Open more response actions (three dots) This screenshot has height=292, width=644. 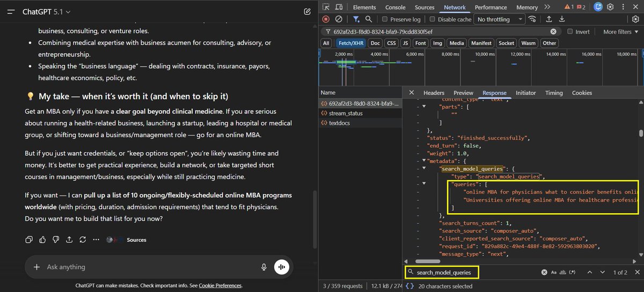tap(96, 239)
